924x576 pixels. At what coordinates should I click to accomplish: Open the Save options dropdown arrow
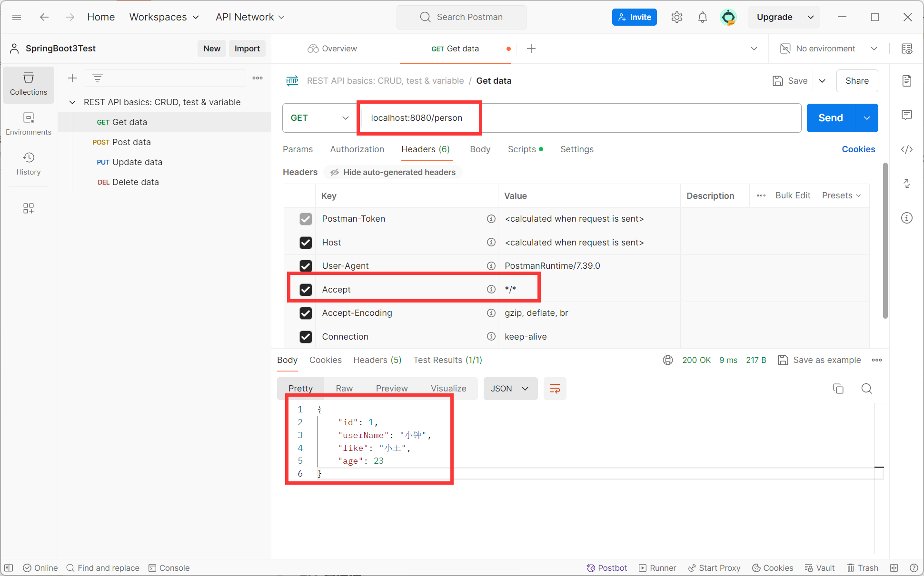[x=822, y=81]
